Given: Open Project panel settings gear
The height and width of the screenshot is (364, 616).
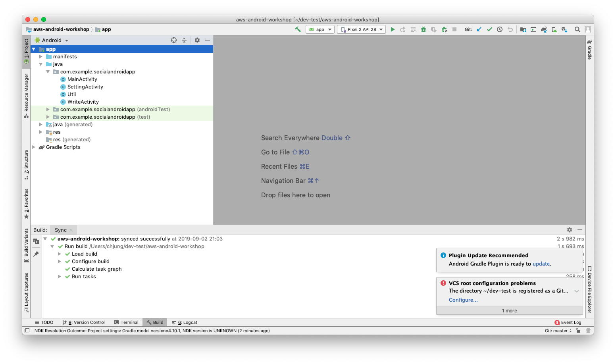Looking at the screenshot, I should pos(197,40).
